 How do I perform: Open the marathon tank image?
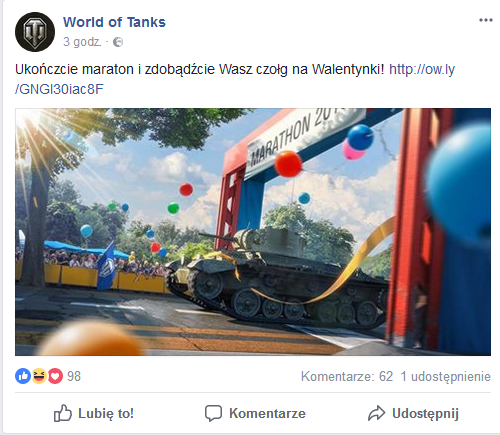pyautogui.click(x=253, y=232)
